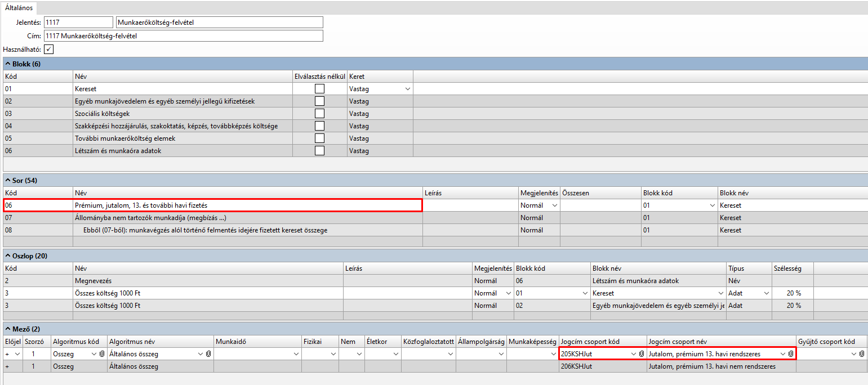Switch to the Általános tab

coord(19,8)
